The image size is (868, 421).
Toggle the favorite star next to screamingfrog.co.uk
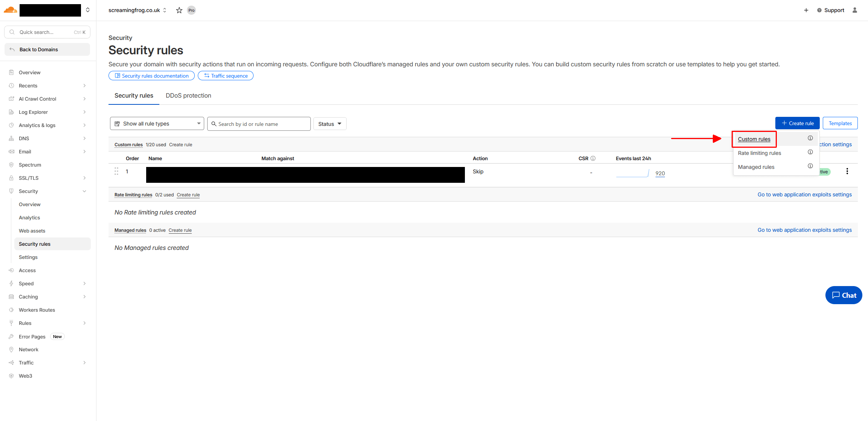179,10
